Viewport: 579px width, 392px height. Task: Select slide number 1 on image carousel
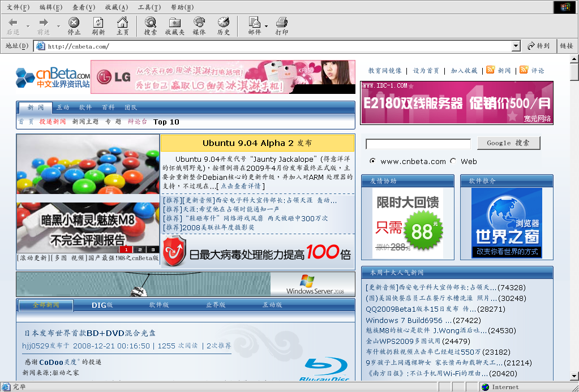[x=126, y=249]
